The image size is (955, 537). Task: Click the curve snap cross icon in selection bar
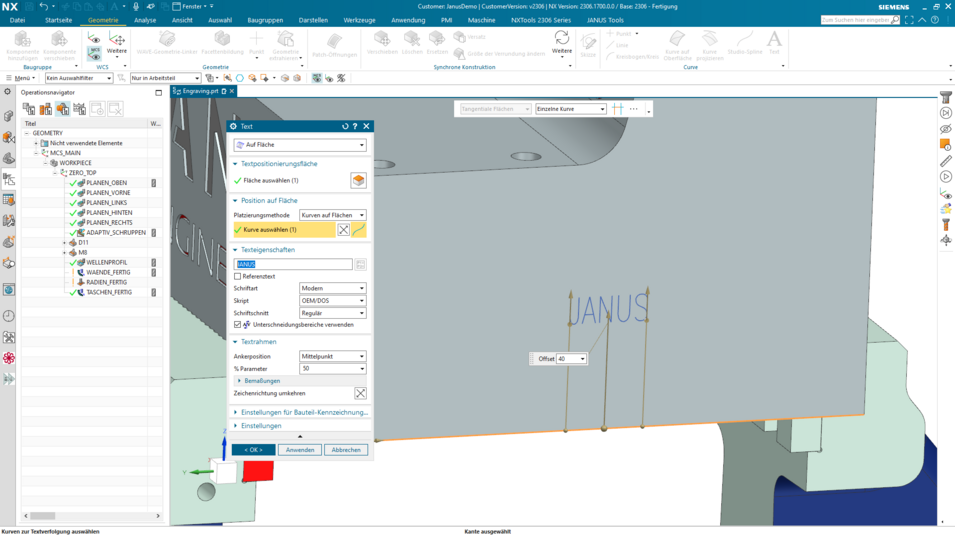tap(618, 108)
